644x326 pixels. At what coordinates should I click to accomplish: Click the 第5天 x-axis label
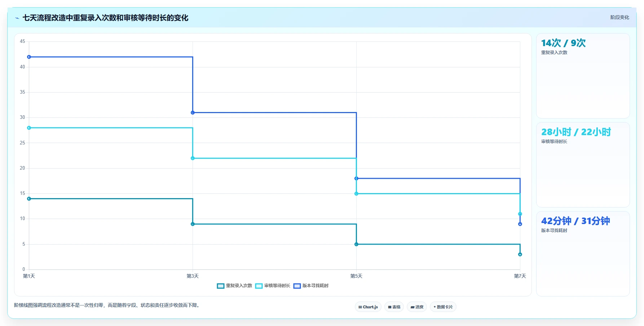pos(356,276)
